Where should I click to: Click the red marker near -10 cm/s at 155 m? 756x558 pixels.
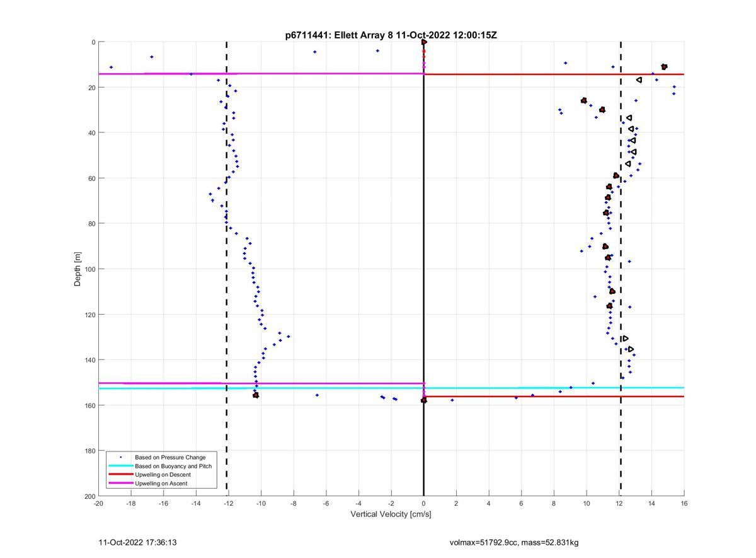click(x=256, y=395)
